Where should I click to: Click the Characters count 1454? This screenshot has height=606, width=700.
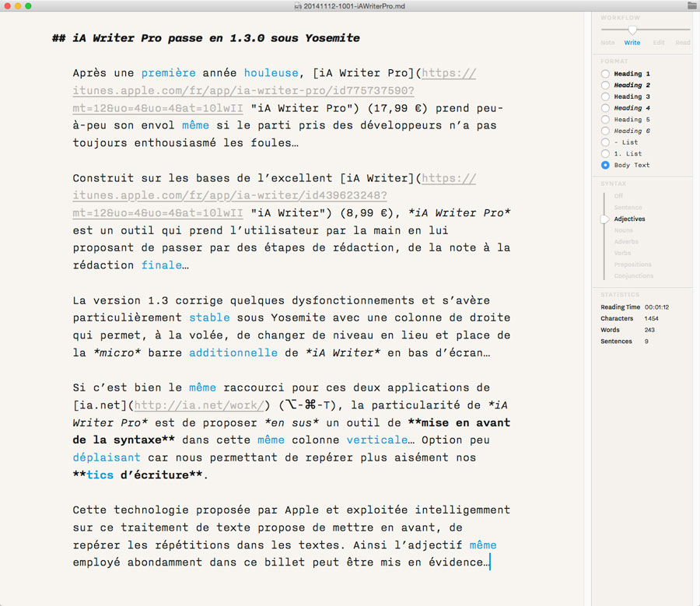tap(651, 318)
